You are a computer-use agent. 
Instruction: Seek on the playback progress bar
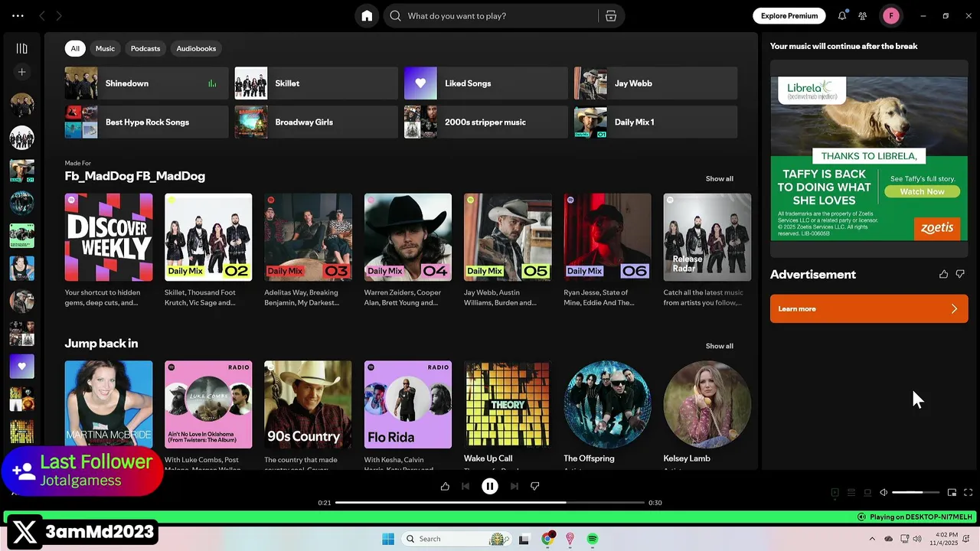[490, 503]
